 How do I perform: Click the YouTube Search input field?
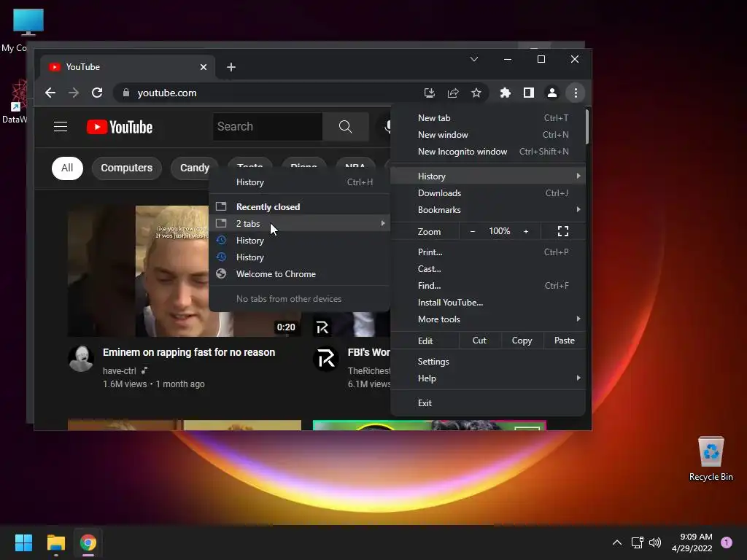[x=268, y=127]
